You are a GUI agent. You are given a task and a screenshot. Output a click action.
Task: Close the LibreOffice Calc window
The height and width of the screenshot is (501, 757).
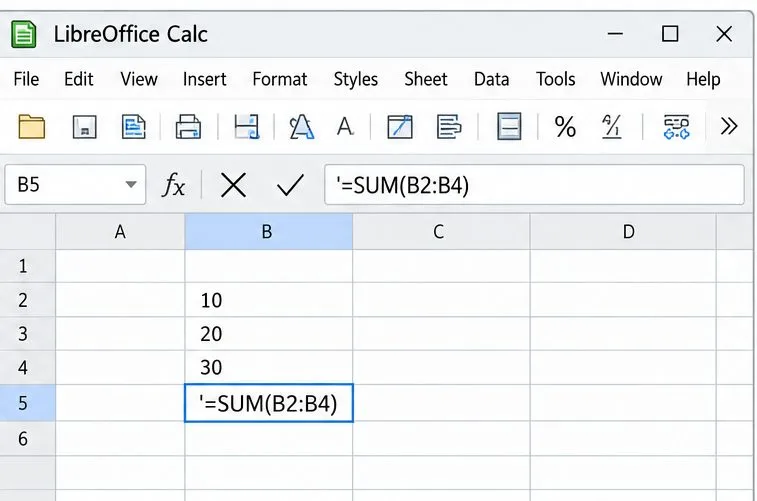(x=724, y=34)
